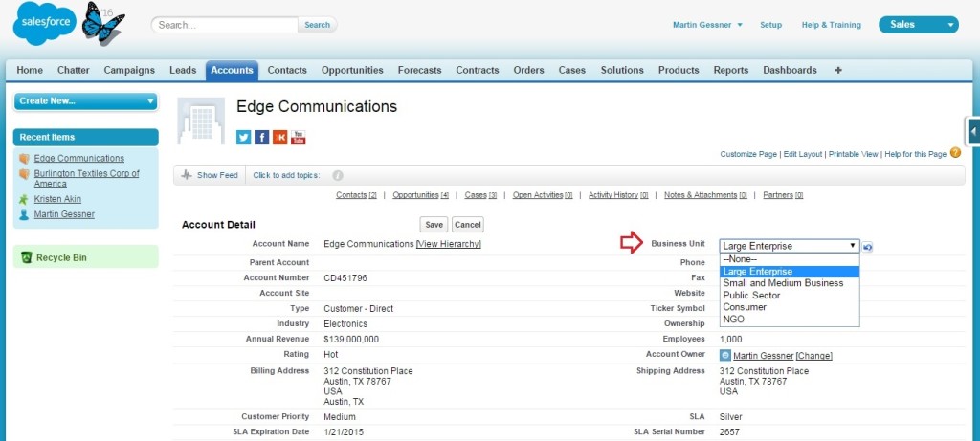Open the Contacts tab
The height and width of the screenshot is (441, 980).
pos(287,70)
